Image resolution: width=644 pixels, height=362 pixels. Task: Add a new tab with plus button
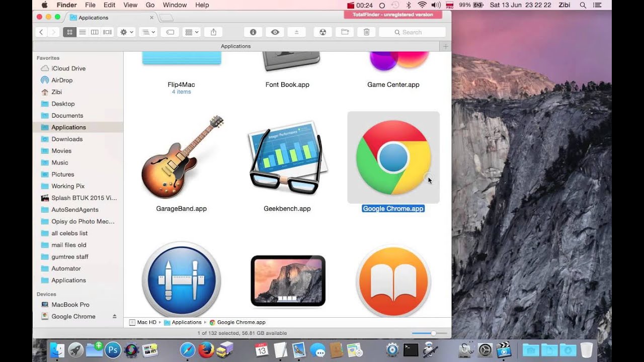pyautogui.click(x=445, y=46)
